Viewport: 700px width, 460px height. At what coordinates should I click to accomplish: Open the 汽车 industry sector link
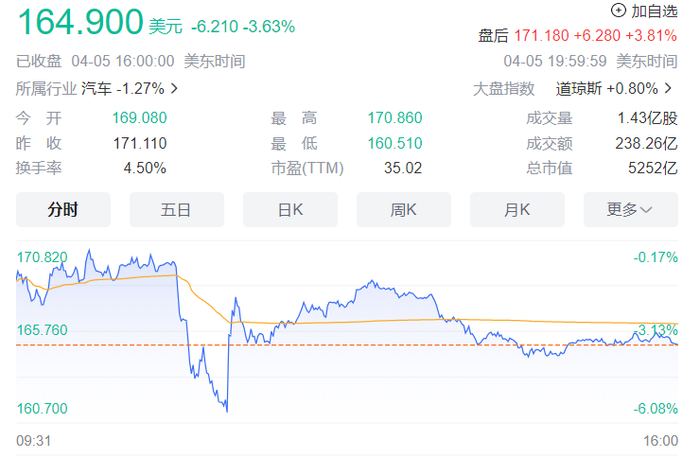[129, 88]
